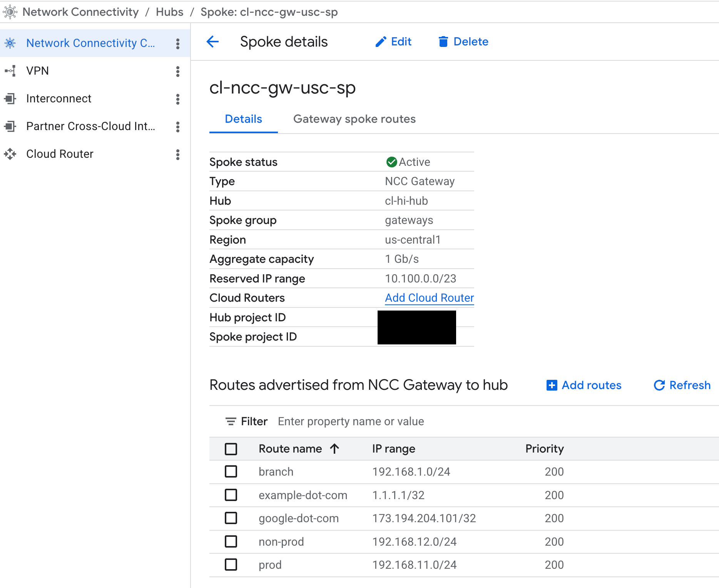This screenshot has width=719, height=588.
Task: Click the Hubs breadcrumb link
Action: [169, 12]
